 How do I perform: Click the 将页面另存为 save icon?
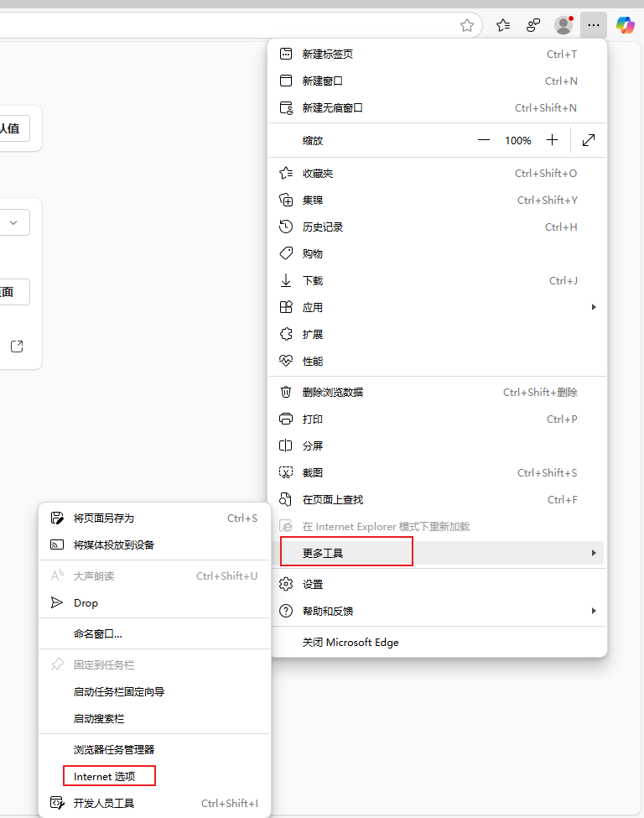pos(57,518)
